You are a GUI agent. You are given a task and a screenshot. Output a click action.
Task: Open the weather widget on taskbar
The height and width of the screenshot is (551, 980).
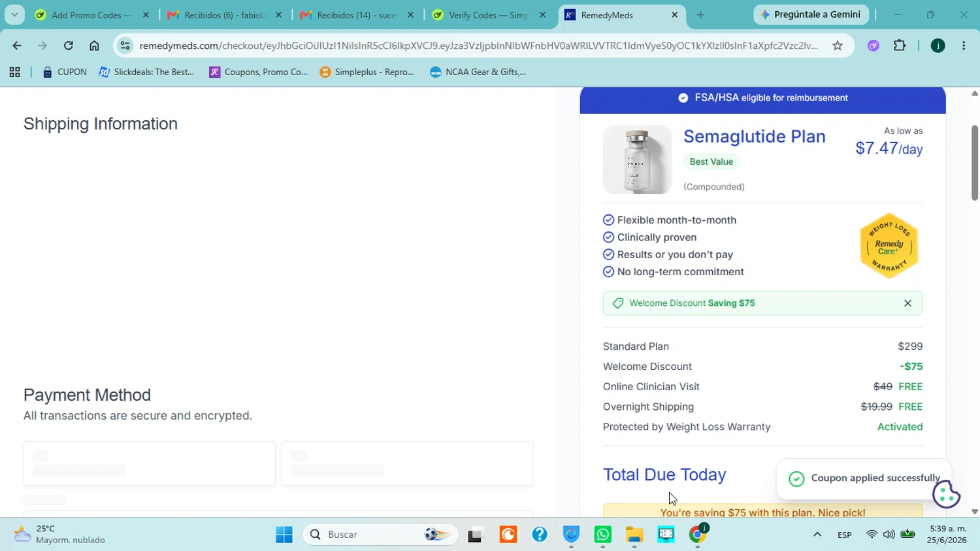click(x=59, y=535)
